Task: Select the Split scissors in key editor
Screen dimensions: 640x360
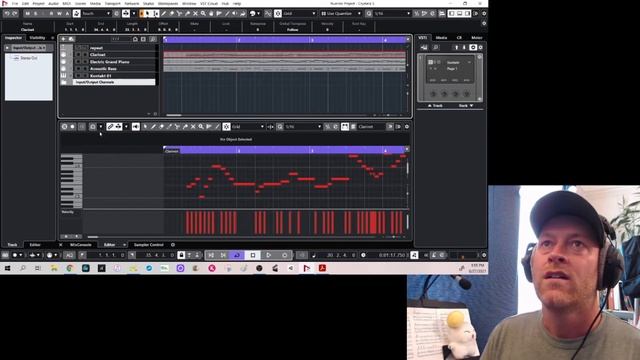Action: click(x=177, y=127)
